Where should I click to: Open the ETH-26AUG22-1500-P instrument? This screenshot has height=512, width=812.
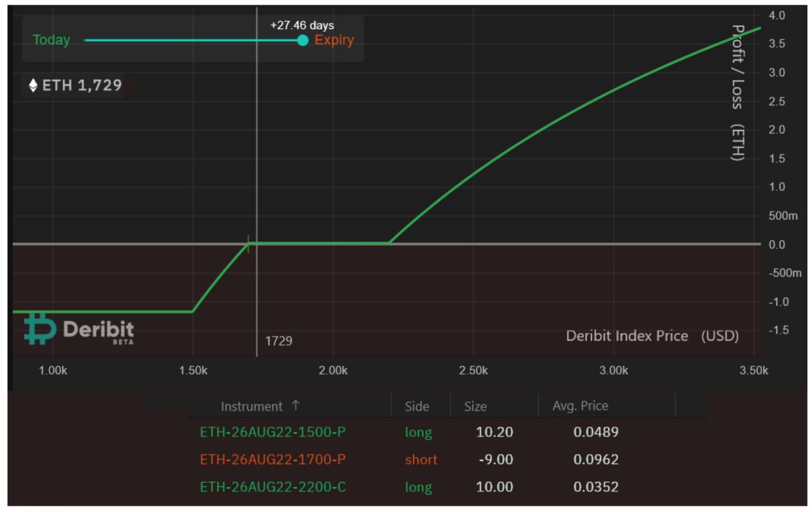pyautogui.click(x=273, y=432)
